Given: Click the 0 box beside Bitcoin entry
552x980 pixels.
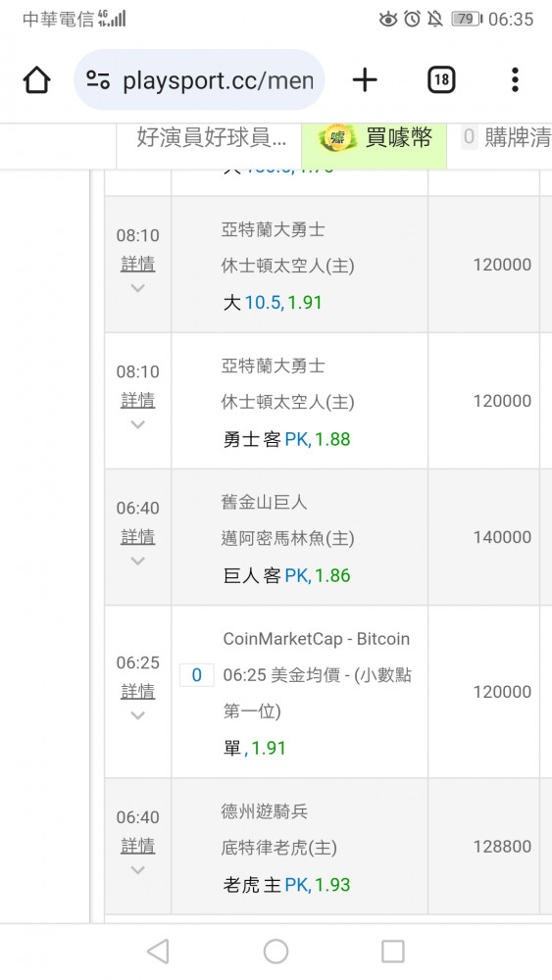Looking at the screenshot, I should click(x=196, y=675).
